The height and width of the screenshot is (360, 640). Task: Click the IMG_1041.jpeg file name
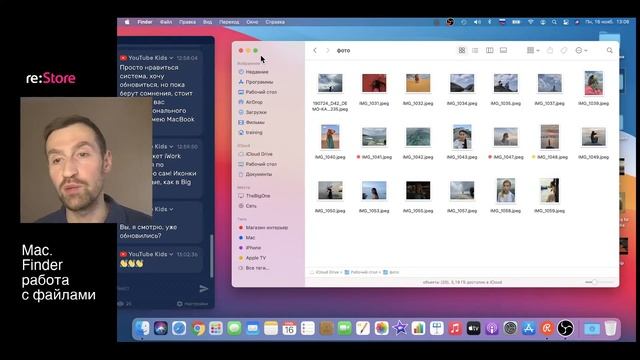[x=376, y=157]
